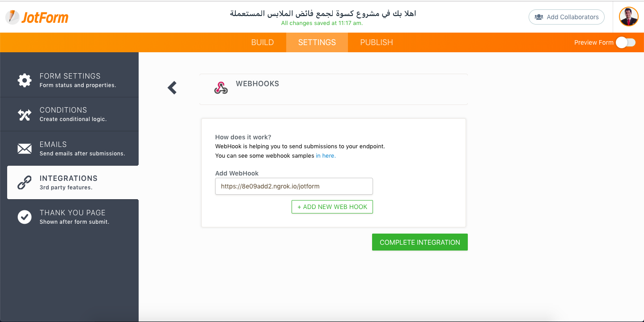Open the webhook samples "in here" link
The width and height of the screenshot is (644, 322).
326,156
